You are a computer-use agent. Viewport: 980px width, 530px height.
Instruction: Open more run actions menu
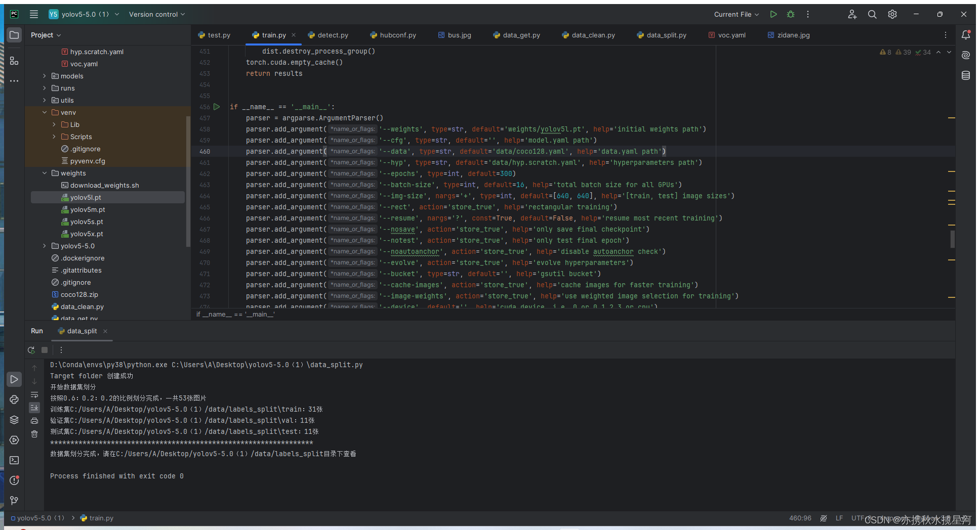tap(808, 14)
